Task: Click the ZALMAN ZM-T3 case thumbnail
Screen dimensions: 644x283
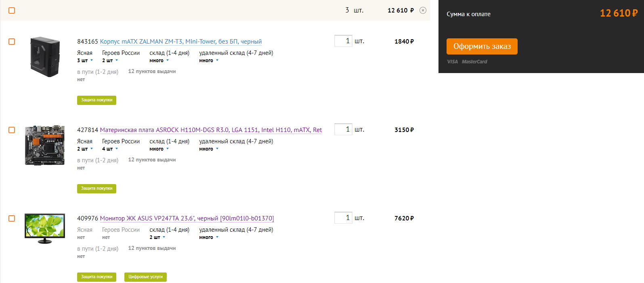Action: pyautogui.click(x=45, y=57)
